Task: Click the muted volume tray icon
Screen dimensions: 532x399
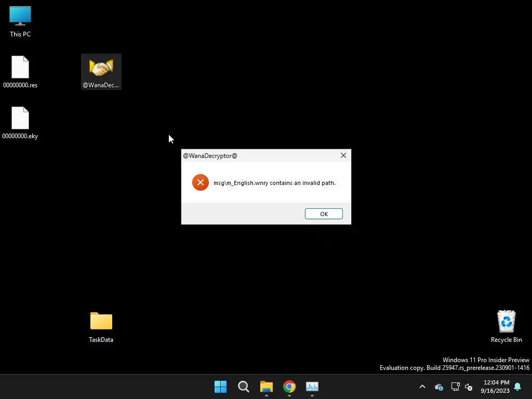Action: pyautogui.click(x=469, y=387)
